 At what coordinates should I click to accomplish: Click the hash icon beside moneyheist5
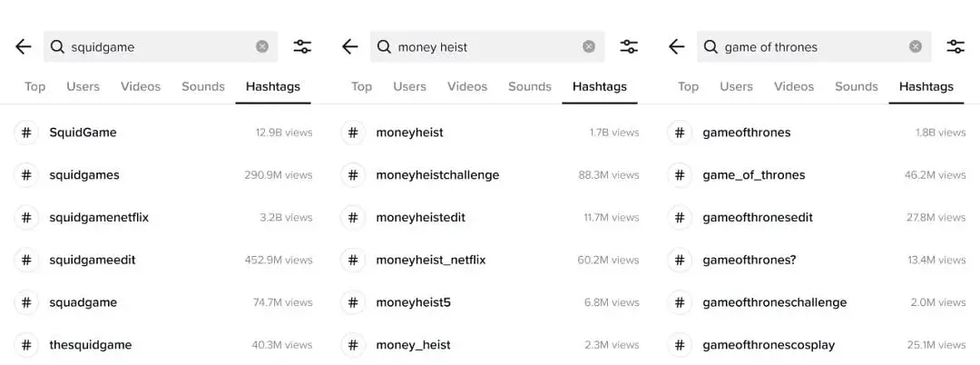click(353, 302)
